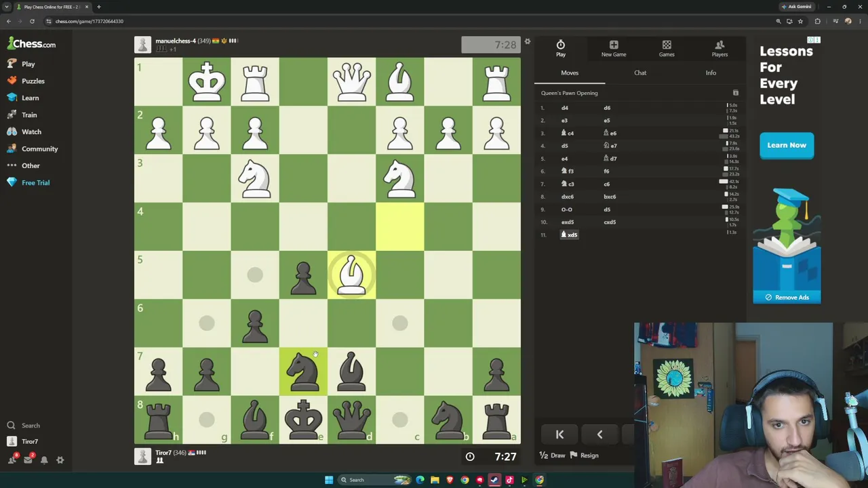Click the Ask Gemini button in Chrome
Image resolution: width=868 pixels, height=488 pixels.
tap(796, 7)
